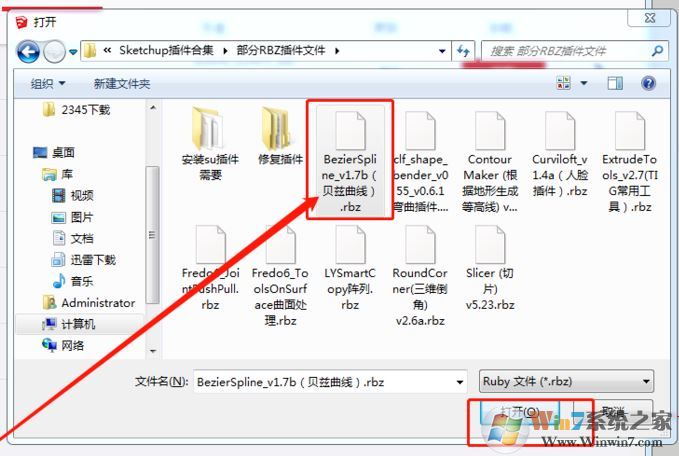Image resolution: width=679 pixels, height=456 pixels.
Task: Click the greyed forward navigation arrow
Action: [x=54, y=52]
